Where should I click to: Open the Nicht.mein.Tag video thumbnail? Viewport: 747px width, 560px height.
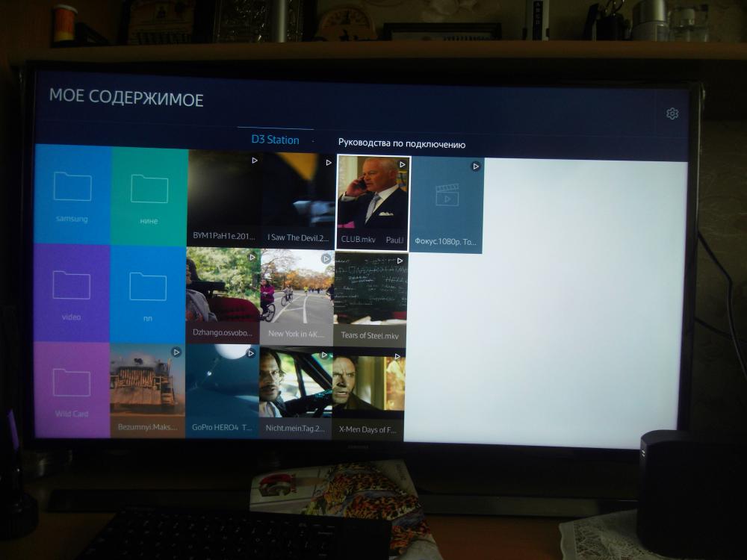point(295,391)
